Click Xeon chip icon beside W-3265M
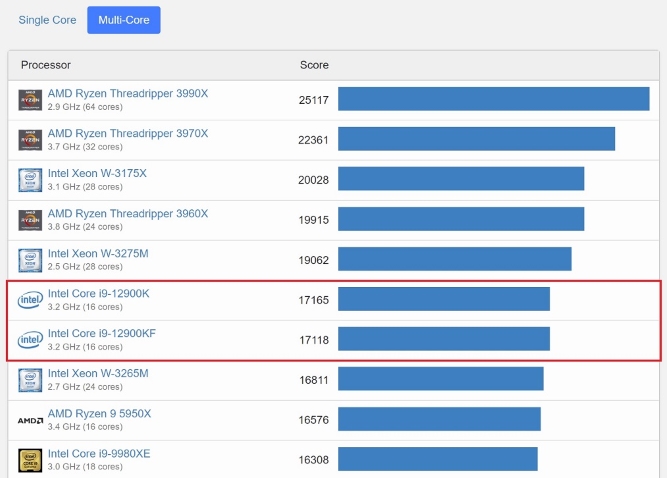 [x=30, y=380]
